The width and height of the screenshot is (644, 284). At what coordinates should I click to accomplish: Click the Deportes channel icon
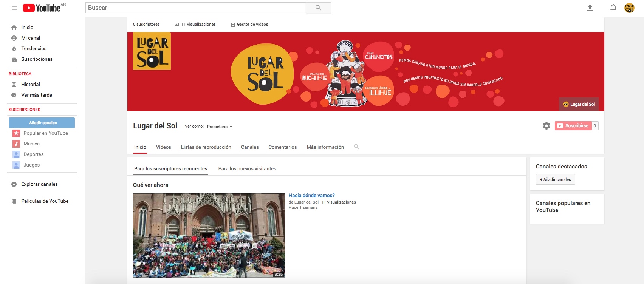click(x=16, y=154)
